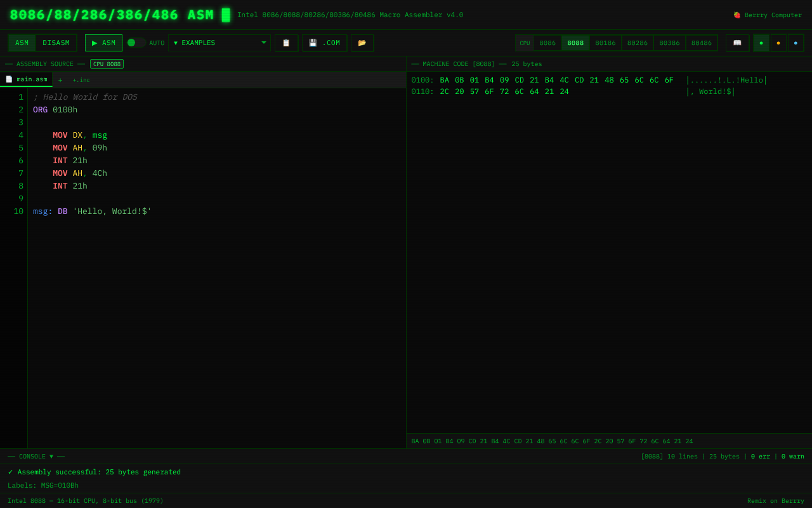
Task: Click the raw hex byte string footer
Action: click(x=552, y=441)
